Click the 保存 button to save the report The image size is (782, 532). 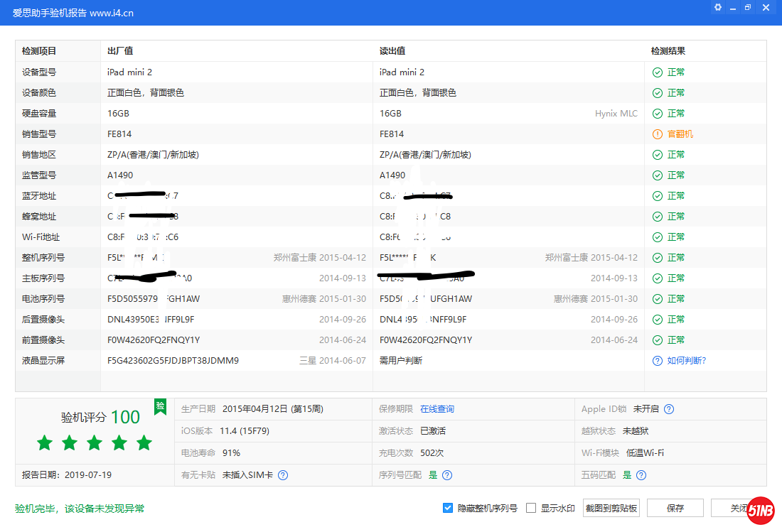(x=675, y=507)
